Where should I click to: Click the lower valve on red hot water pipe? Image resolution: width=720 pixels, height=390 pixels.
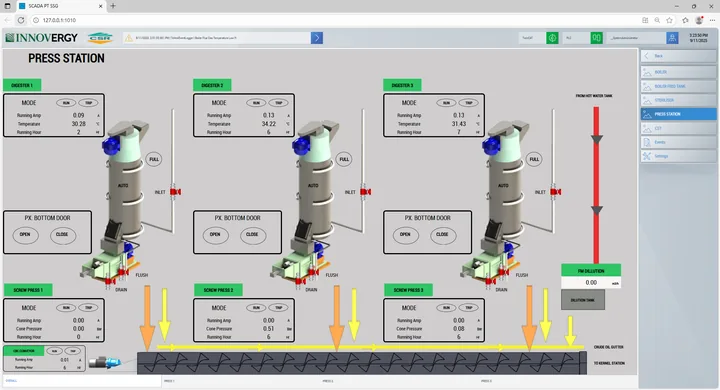tap(596, 210)
